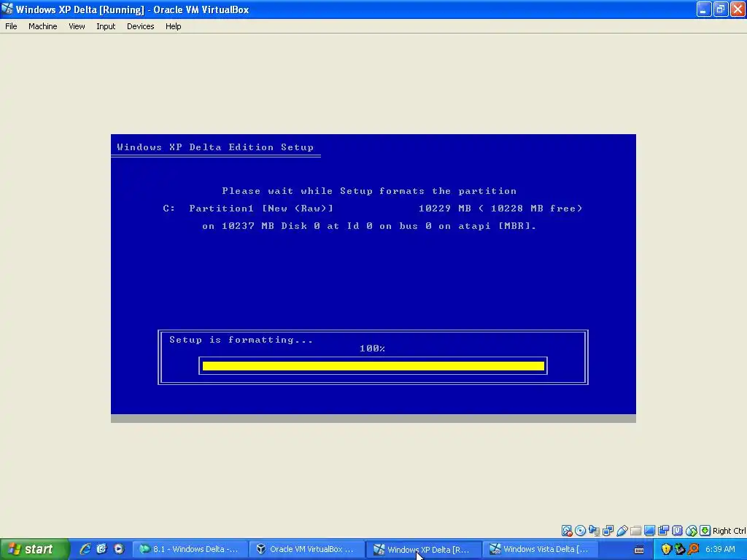Click the VirtualBox window title bar icon
This screenshot has width=747, height=560.
pyautogui.click(x=7, y=9)
